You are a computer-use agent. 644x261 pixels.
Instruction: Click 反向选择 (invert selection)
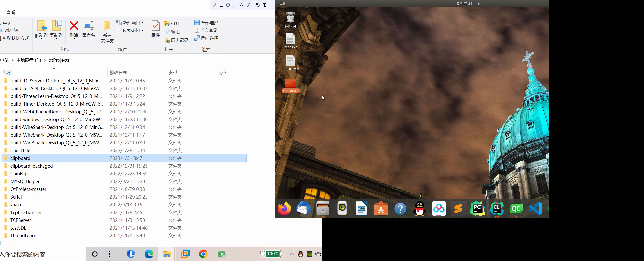206,38
